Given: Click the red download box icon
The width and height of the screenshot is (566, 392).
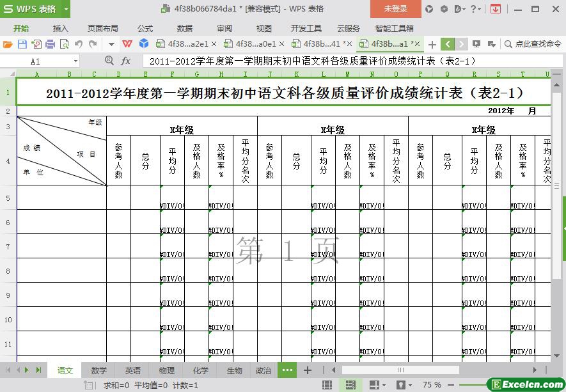Looking at the screenshot, I should click(496, 9).
